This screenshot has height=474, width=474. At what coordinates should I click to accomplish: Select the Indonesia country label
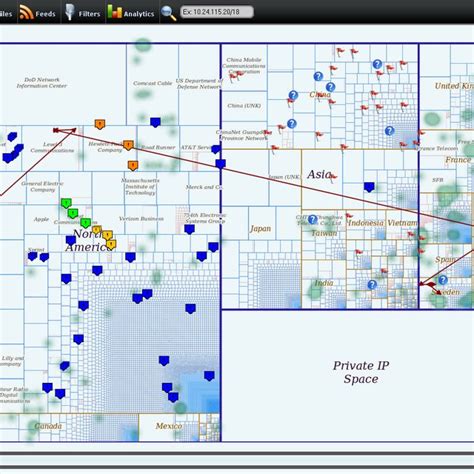pyautogui.click(x=366, y=223)
